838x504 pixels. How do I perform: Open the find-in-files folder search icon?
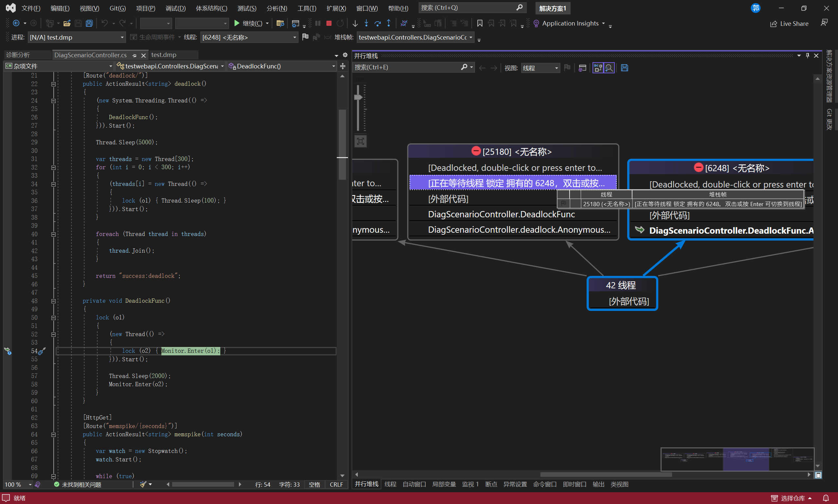(x=280, y=23)
